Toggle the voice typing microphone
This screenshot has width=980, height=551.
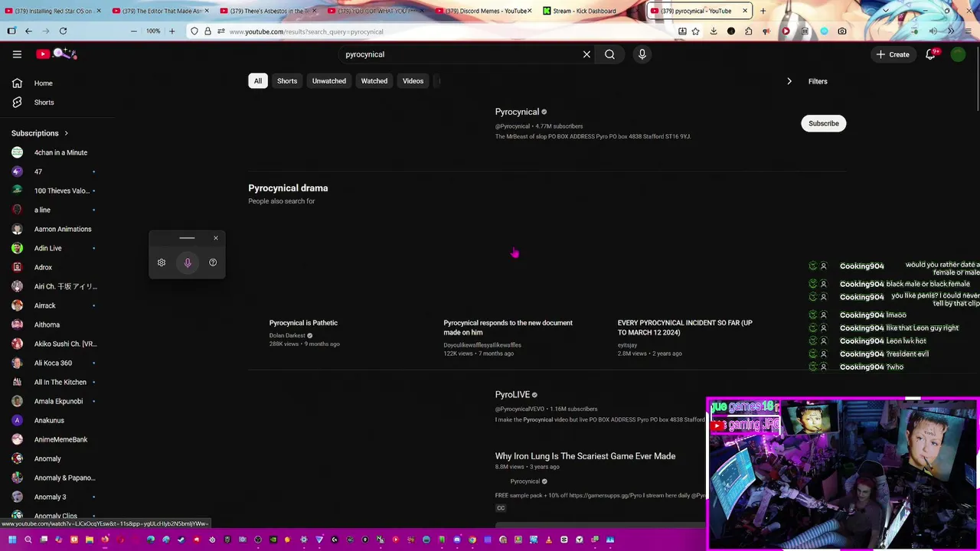(x=188, y=262)
